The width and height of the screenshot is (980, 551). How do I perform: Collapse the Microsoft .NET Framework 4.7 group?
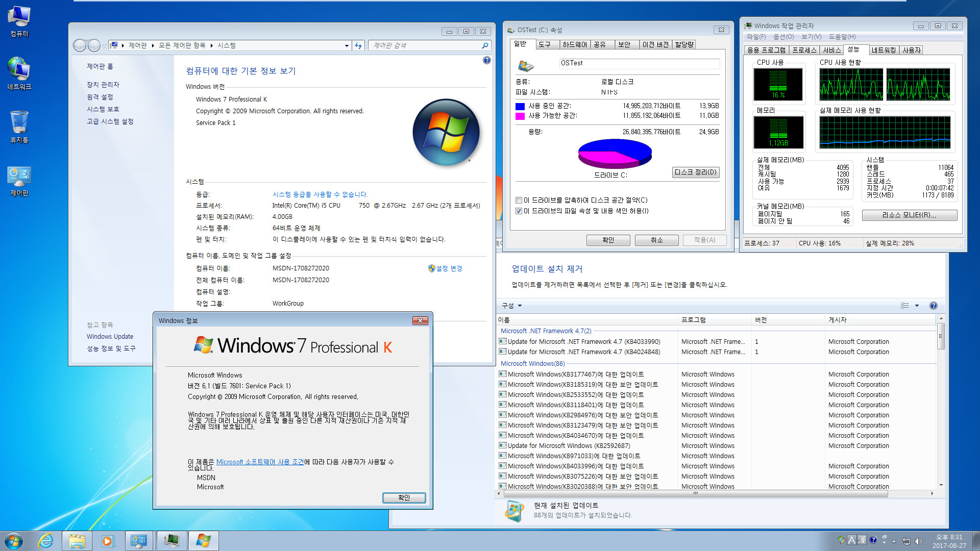(546, 331)
